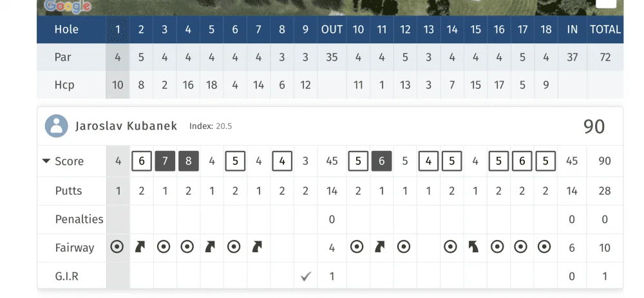This screenshot has height=298, width=644.
Task: Click the white map control button at top right
Action: [x=606, y=4]
